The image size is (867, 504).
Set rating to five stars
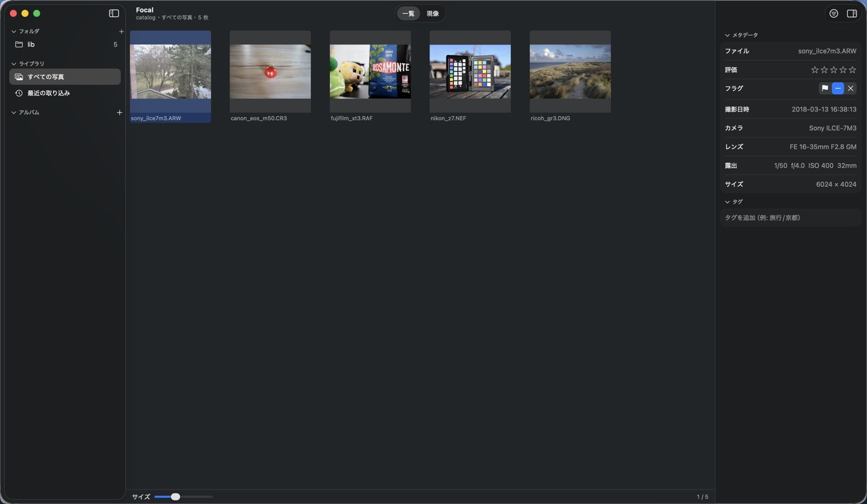point(852,70)
